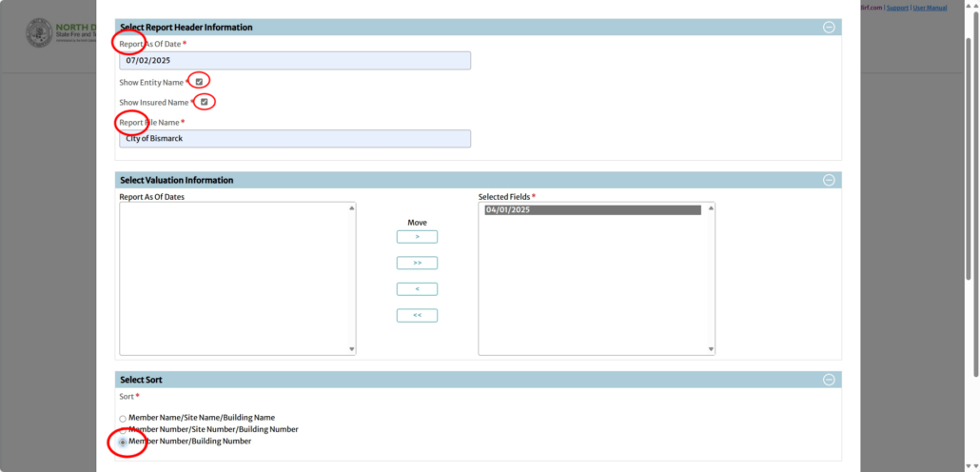Collapse the Select Valuation Information section
Screen dimensions: 980x472
(x=829, y=180)
